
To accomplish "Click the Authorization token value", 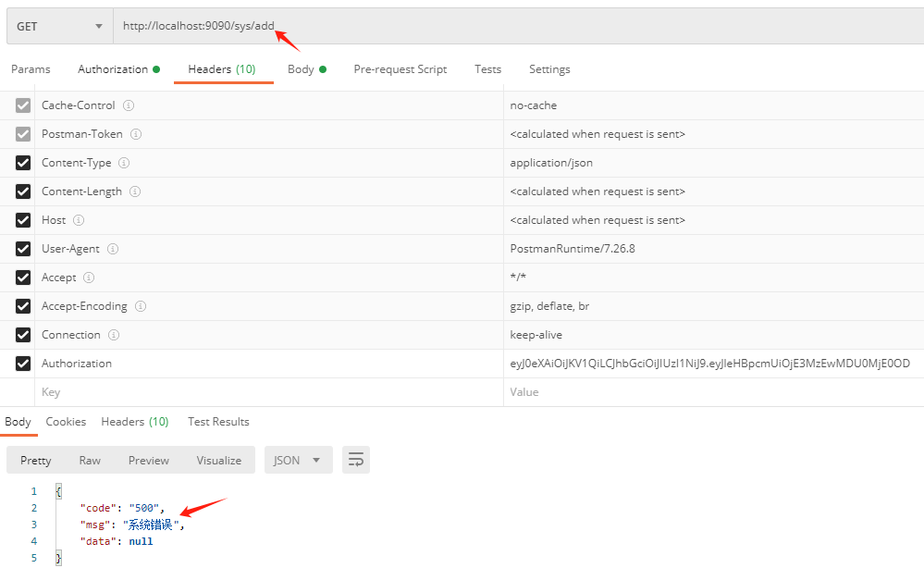I will (x=710, y=364).
